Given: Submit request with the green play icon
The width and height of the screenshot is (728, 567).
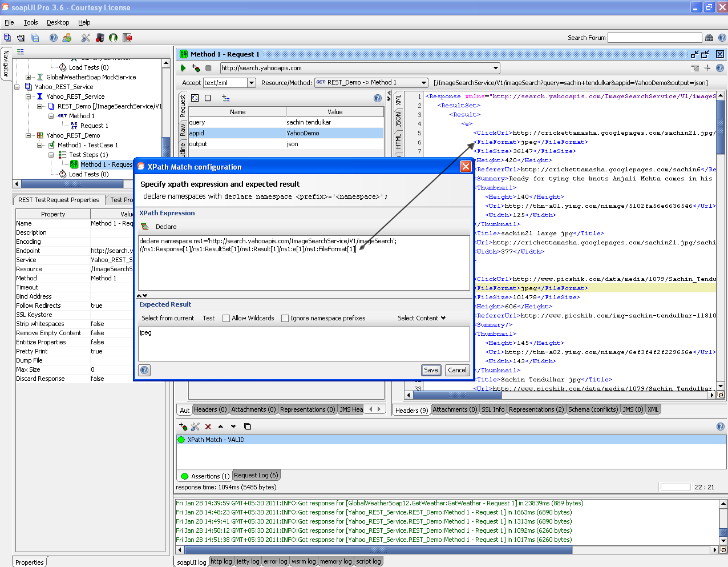Looking at the screenshot, I should [x=183, y=68].
